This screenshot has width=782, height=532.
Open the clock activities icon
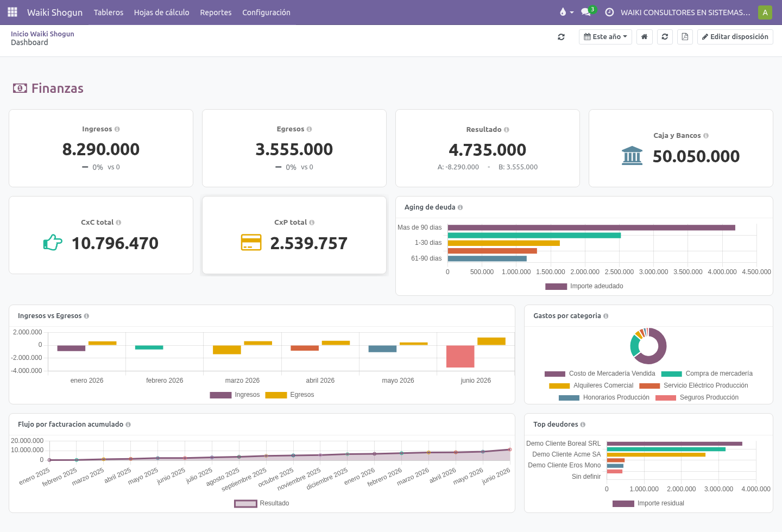(x=609, y=12)
